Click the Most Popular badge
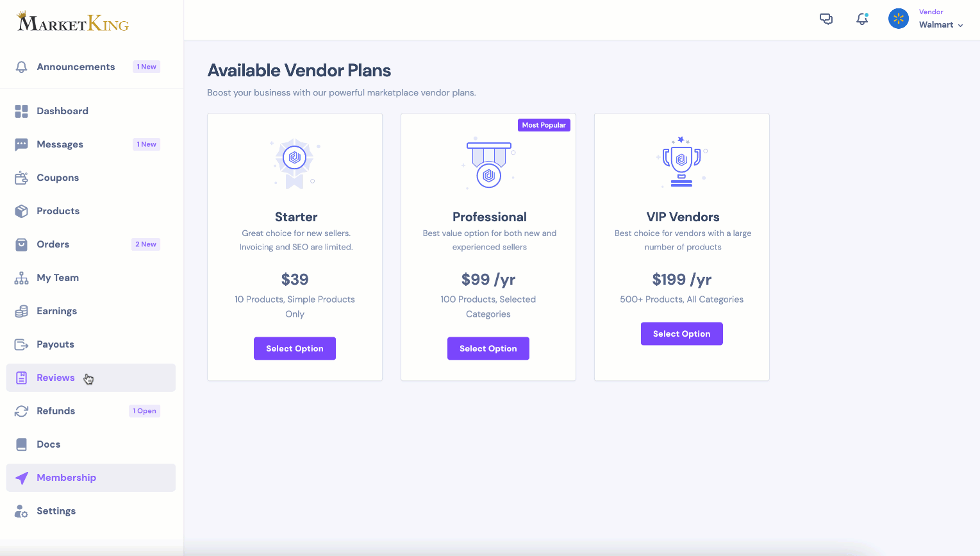The width and height of the screenshot is (980, 556). click(x=544, y=125)
